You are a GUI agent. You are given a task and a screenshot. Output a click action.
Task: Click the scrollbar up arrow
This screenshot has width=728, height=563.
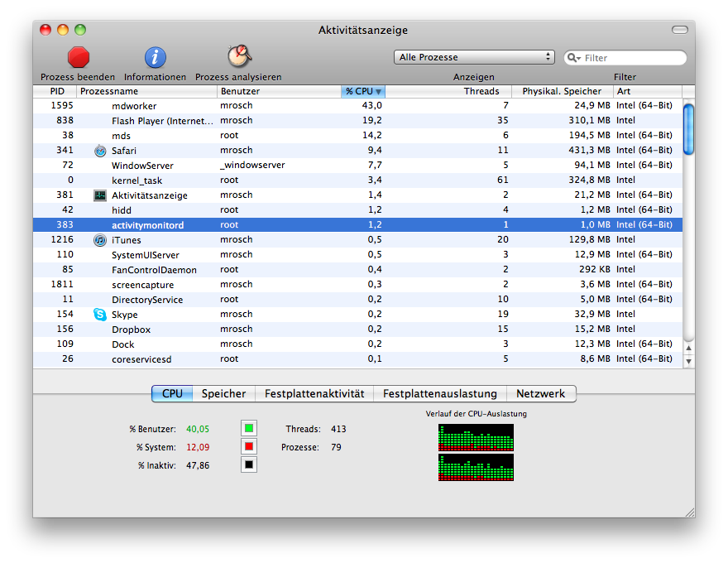coord(689,348)
